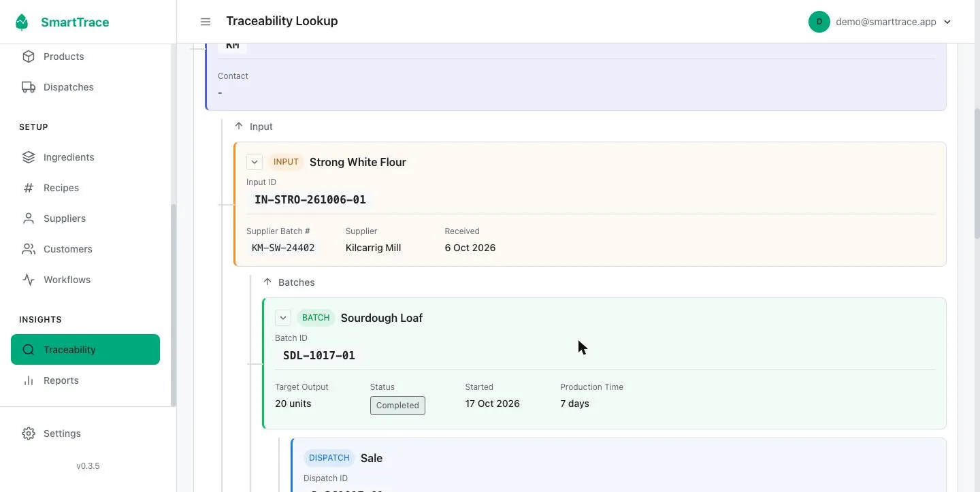Open the Ingredients section

[x=86, y=157]
